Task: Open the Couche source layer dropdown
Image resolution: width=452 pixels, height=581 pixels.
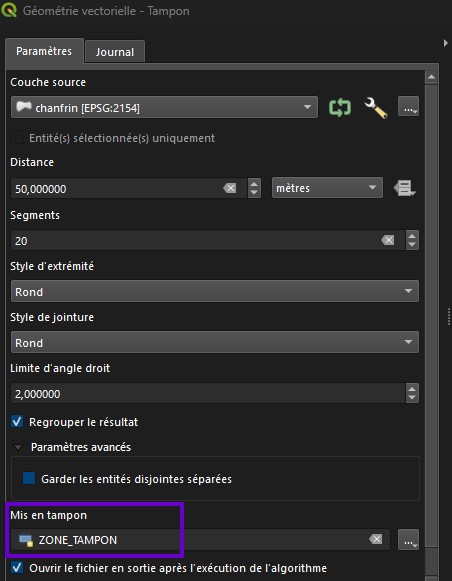Action: point(164,107)
